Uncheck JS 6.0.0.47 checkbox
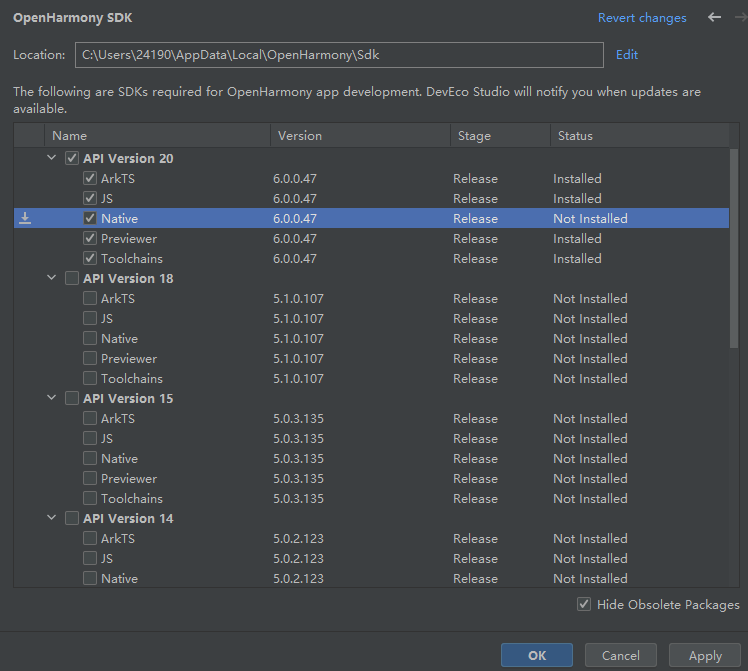The width and height of the screenshot is (748, 671). tap(90, 198)
